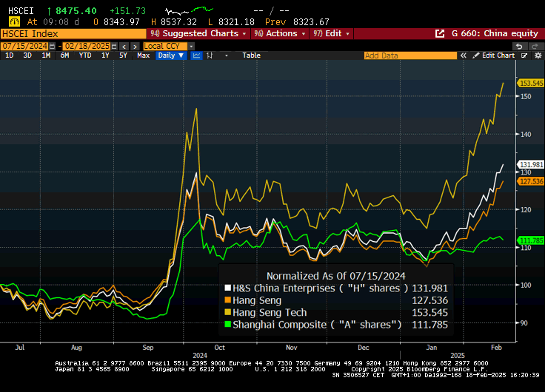Click the Prev 8323.67 value
Screen dimensions: 545x392
[297, 22]
